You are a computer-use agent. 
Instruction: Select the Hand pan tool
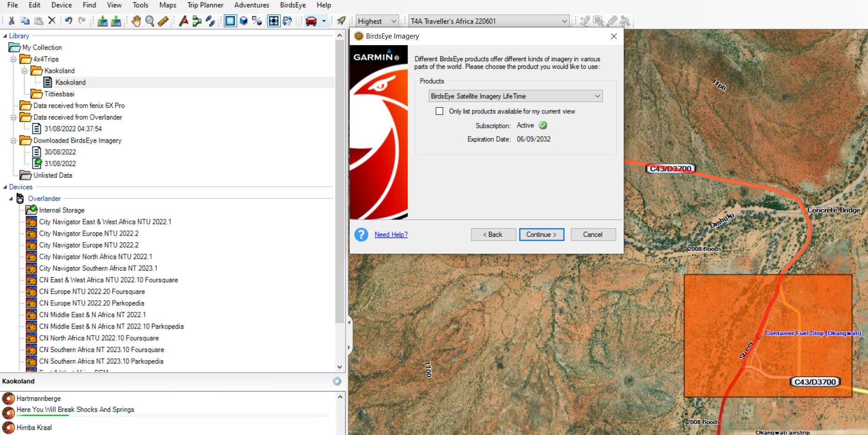click(x=136, y=21)
